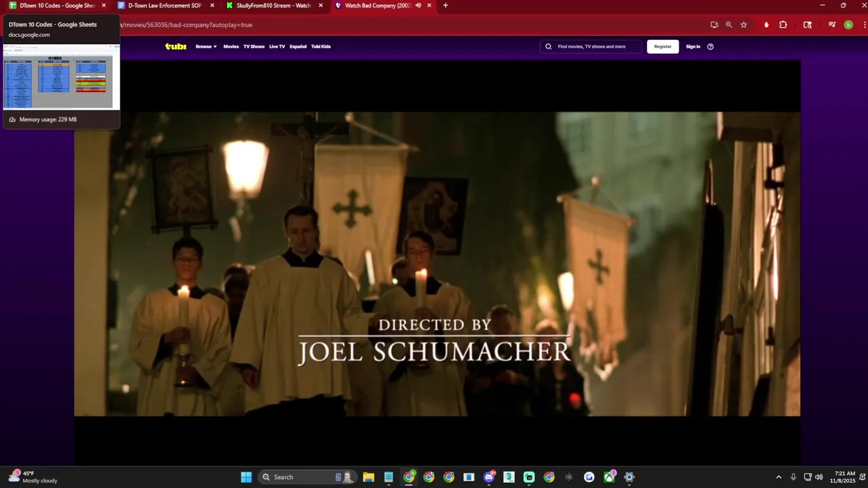The height and width of the screenshot is (488, 868).
Task: Bookmark this page with the star icon
Action: click(744, 24)
